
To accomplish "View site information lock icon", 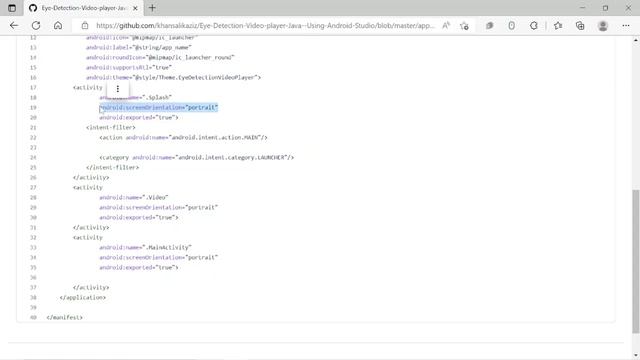I will click(84, 25).
